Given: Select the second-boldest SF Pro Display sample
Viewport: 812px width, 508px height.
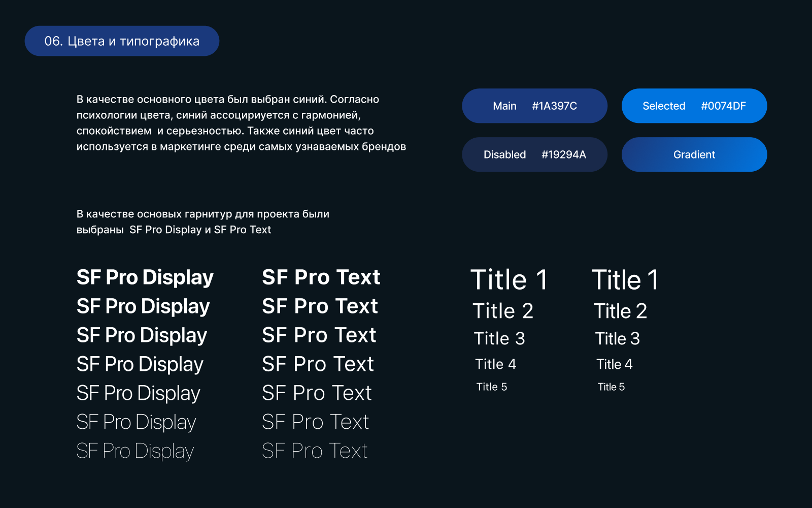Looking at the screenshot, I should [x=143, y=306].
